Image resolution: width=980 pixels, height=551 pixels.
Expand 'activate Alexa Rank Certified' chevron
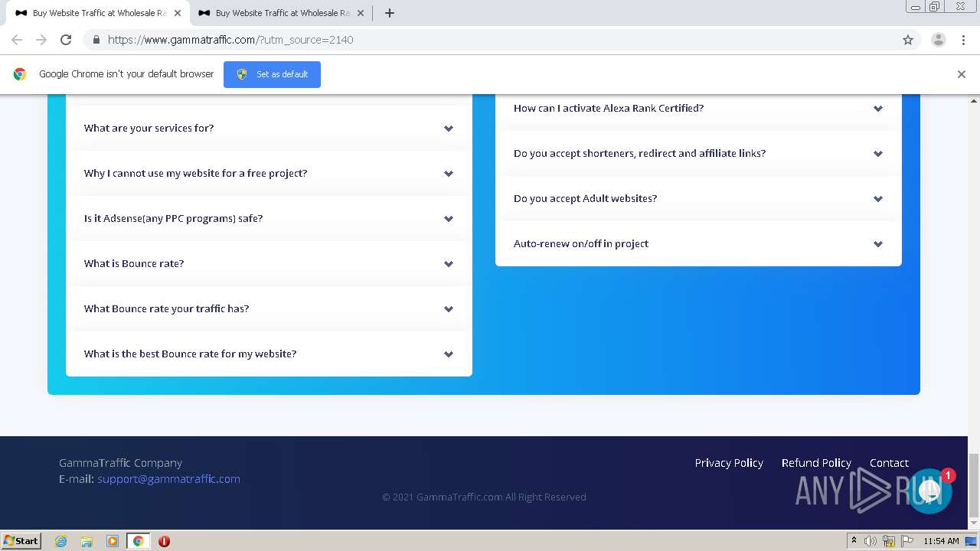(878, 109)
